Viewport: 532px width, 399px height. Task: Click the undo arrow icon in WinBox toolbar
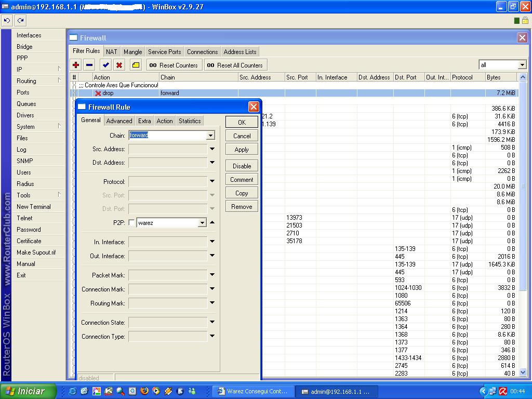click(x=7, y=21)
